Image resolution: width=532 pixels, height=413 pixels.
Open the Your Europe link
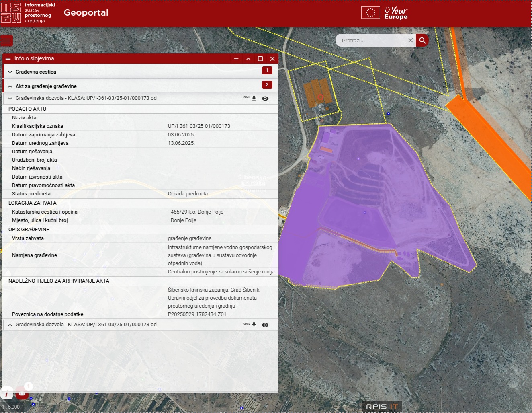396,13
